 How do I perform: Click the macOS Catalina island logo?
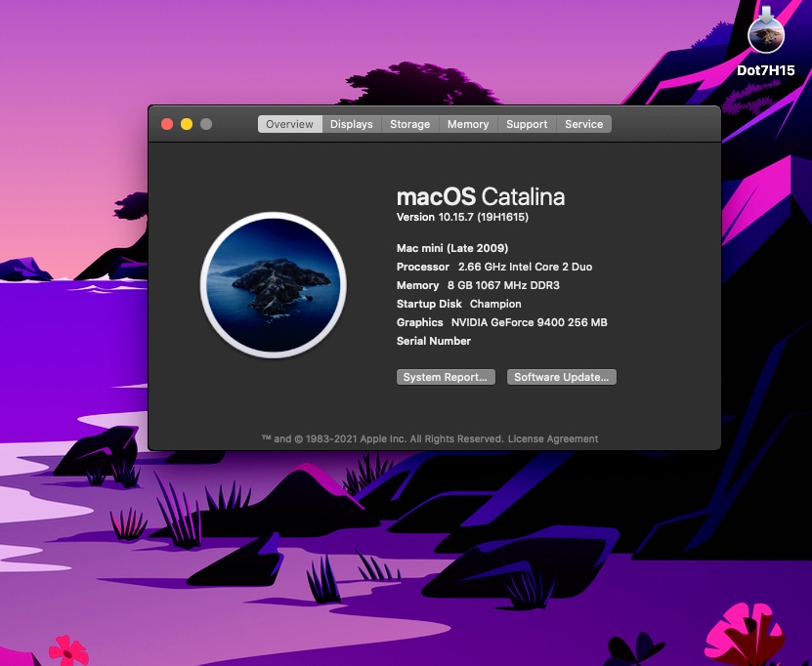point(274,284)
